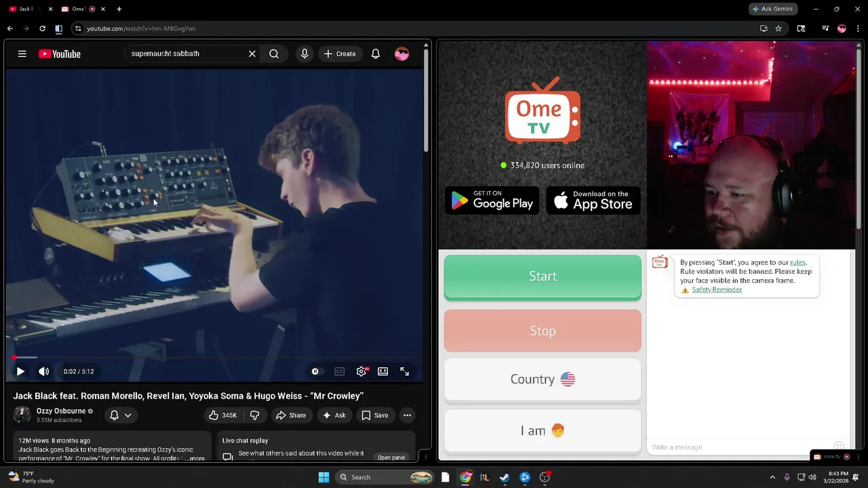Switch the player to theater mode
The width and height of the screenshot is (868, 488).
point(383,371)
